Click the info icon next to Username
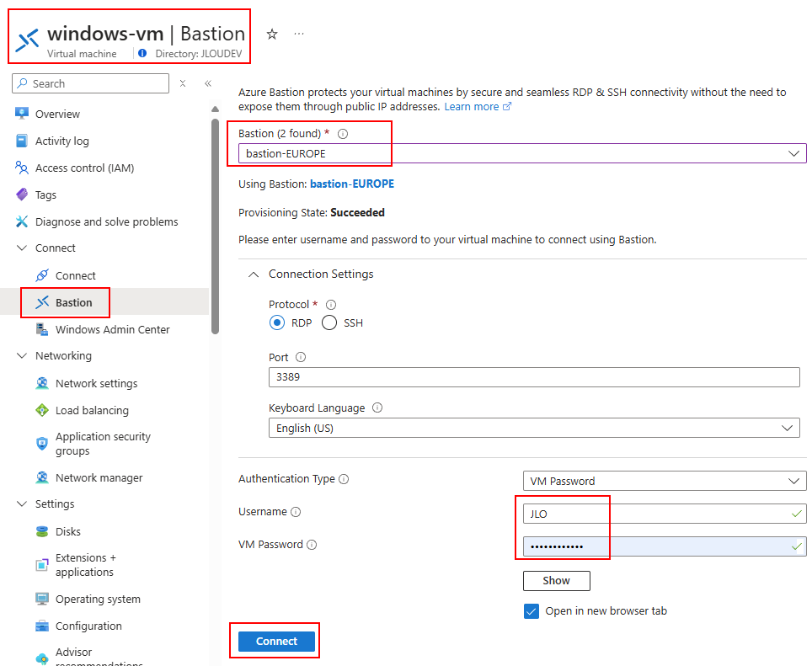812x666 pixels. (296, 512)
